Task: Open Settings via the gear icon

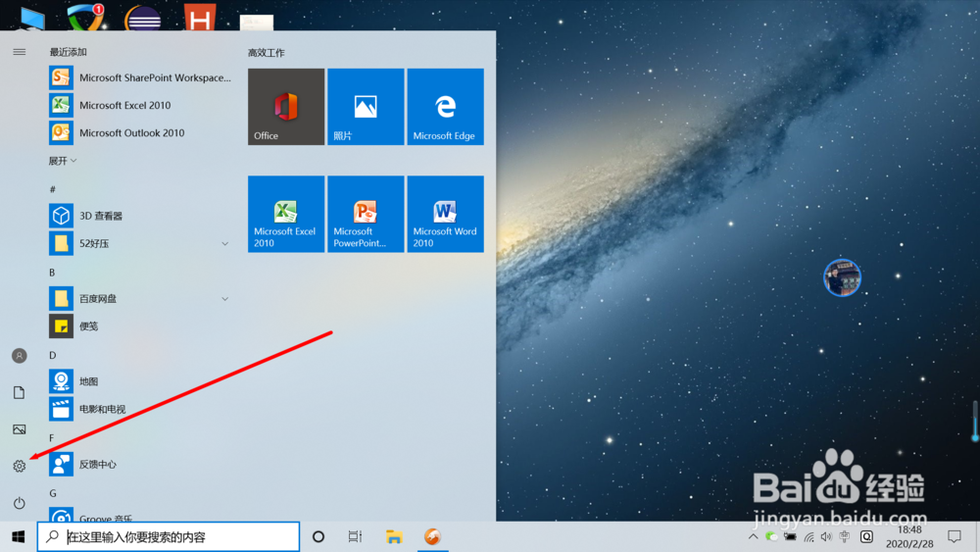Action: (20, 466)
